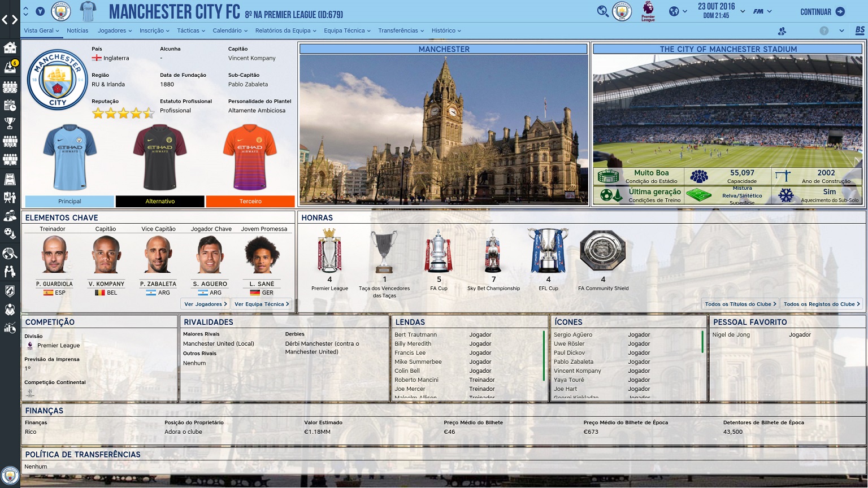The image size is (868, 488).
Task: Open the BS bookmarks icon at right
Action: (859, 30)
